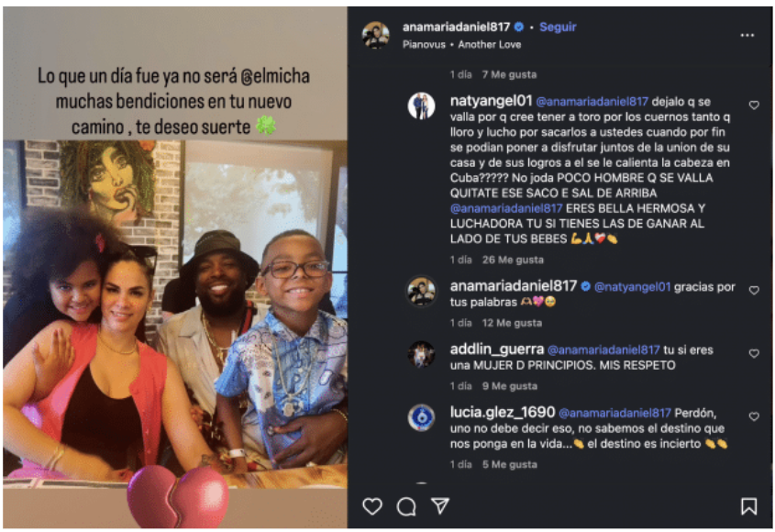775x532 pixels.
Task: Like natyangel01's comment heart
Action: pos(754,105)
